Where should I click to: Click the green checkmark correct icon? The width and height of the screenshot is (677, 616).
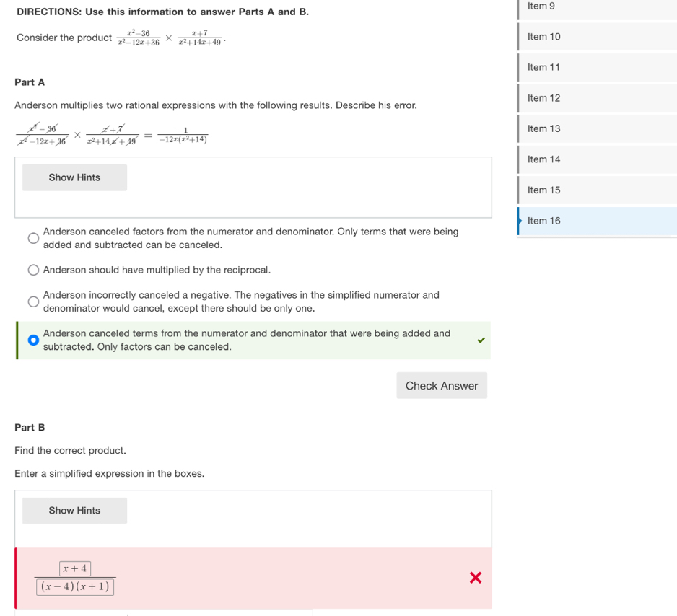coord(481,340)
